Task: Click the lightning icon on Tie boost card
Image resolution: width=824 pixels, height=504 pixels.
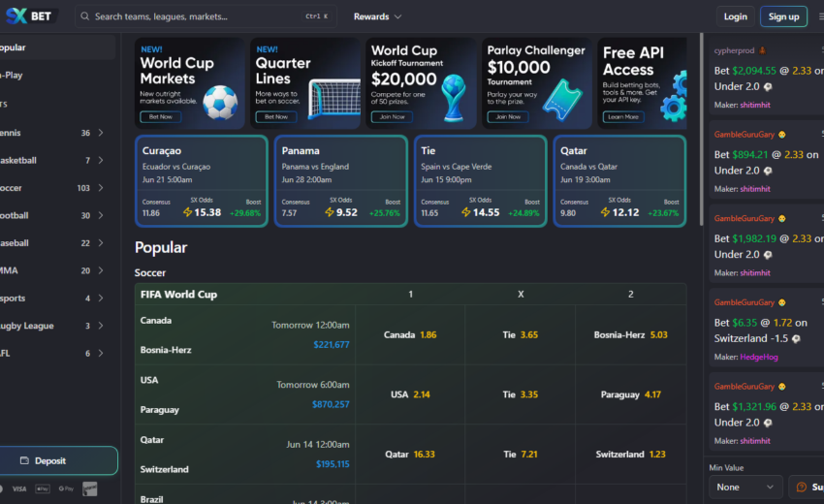Action: tap(466, 212)
